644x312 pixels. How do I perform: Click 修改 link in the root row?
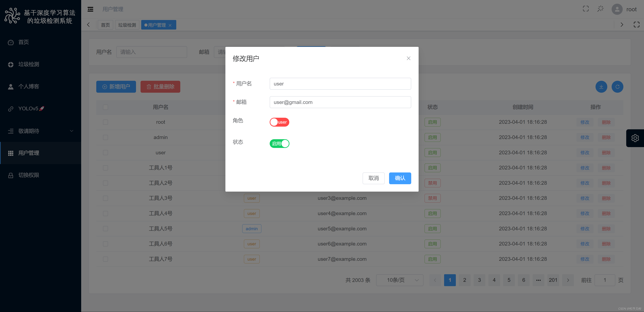585,122
